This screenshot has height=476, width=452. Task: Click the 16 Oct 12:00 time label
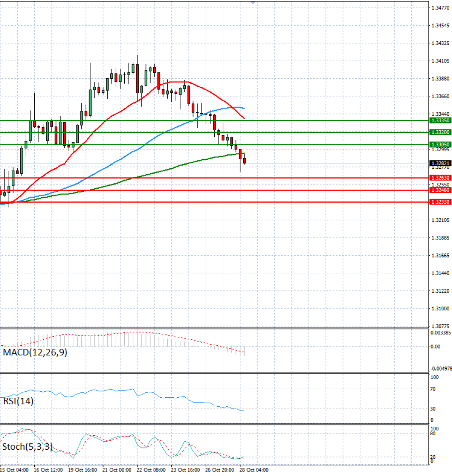click(48, 470)
